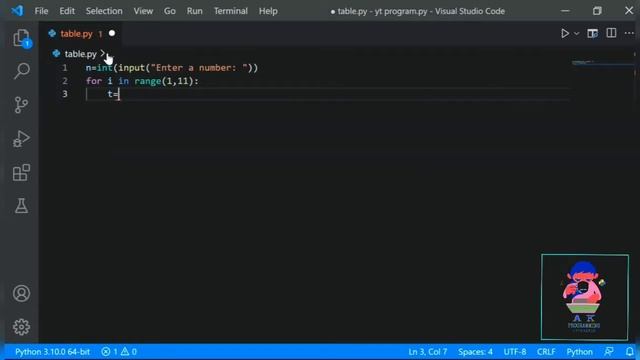Screen dimensions: 640x360
Task: Open the Go menu
Action: click(x=170, y=11)
